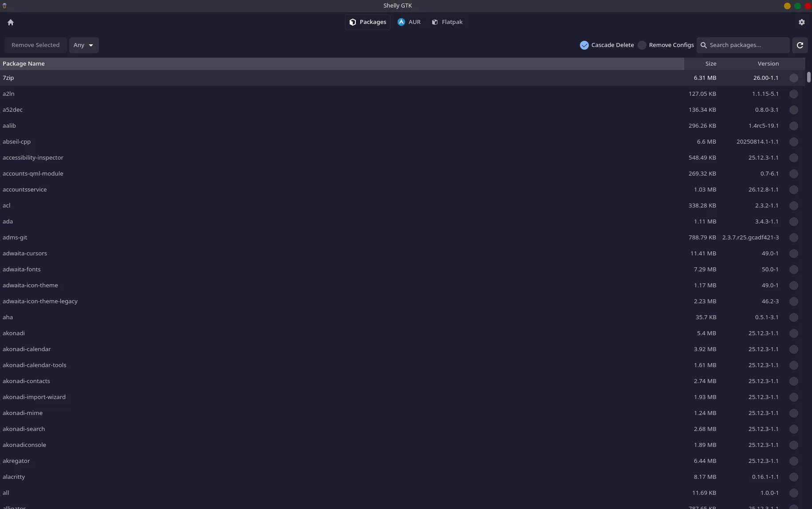Select the abseil-cpp package checkbox
This screenshot has width=812, height=509.
click(x=794, y=142)
